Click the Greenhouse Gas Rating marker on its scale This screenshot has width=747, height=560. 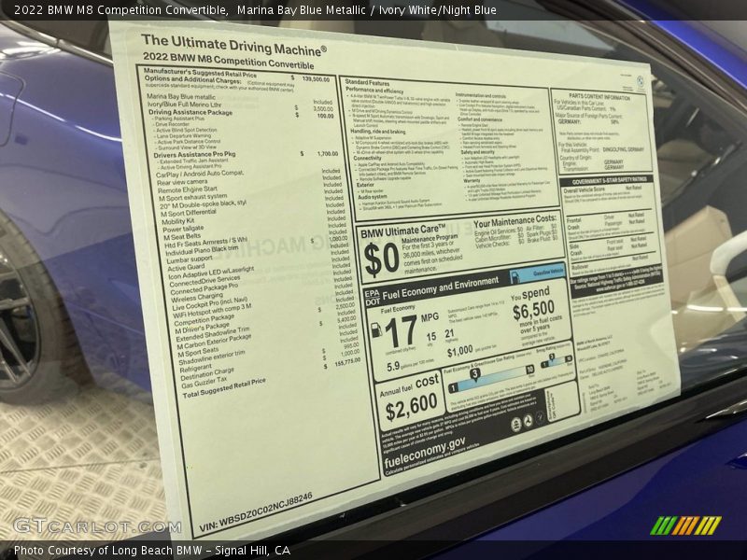474,373
